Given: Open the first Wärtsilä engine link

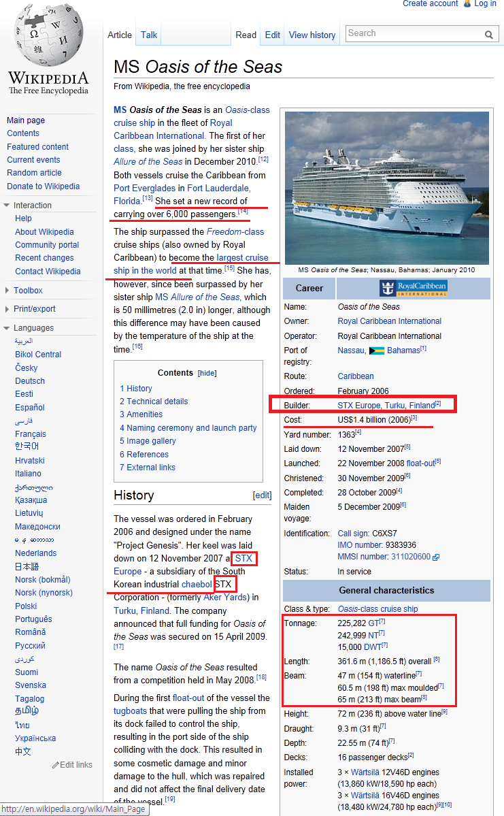Looking at the screenshot, I should click(365, 772).
